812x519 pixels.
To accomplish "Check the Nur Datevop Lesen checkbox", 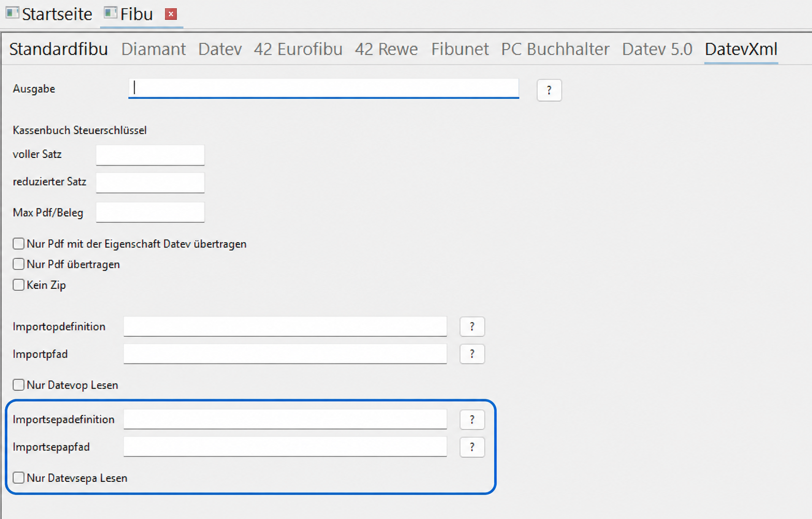I will [x=19, y=385].
